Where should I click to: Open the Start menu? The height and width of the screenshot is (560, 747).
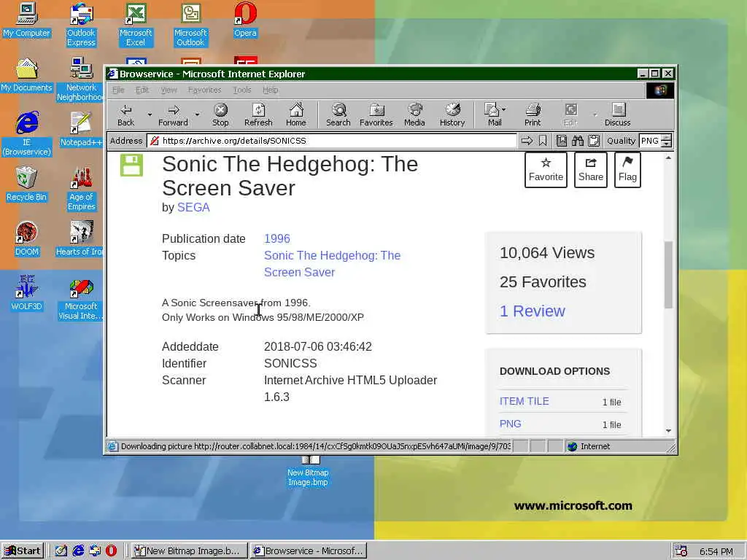click(x=23, y=551)
